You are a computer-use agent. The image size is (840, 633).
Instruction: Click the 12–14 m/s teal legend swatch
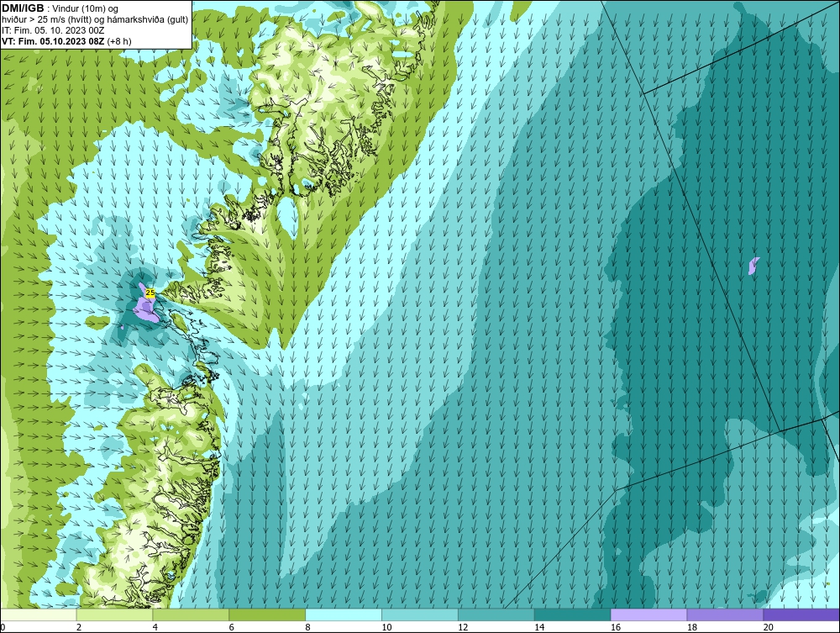tap(496, 615)
